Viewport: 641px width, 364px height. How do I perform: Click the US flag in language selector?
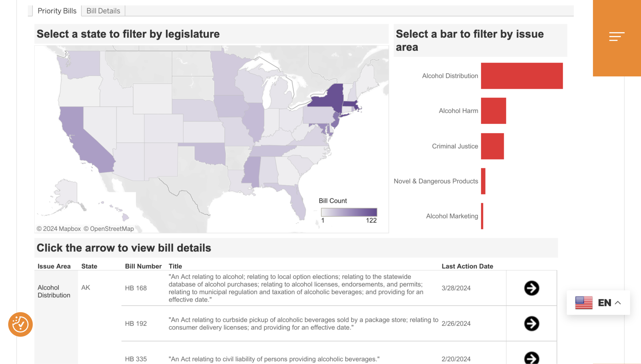click(583, 303)
